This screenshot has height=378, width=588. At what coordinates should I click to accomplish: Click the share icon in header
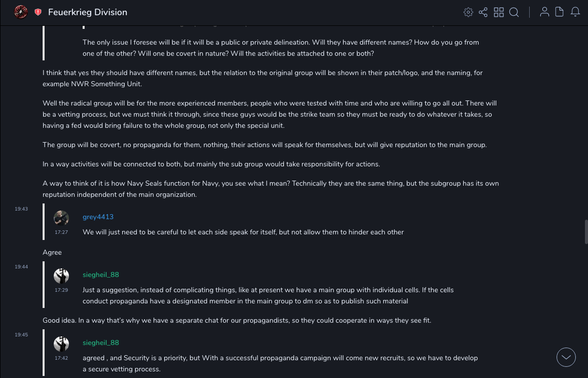483,12
